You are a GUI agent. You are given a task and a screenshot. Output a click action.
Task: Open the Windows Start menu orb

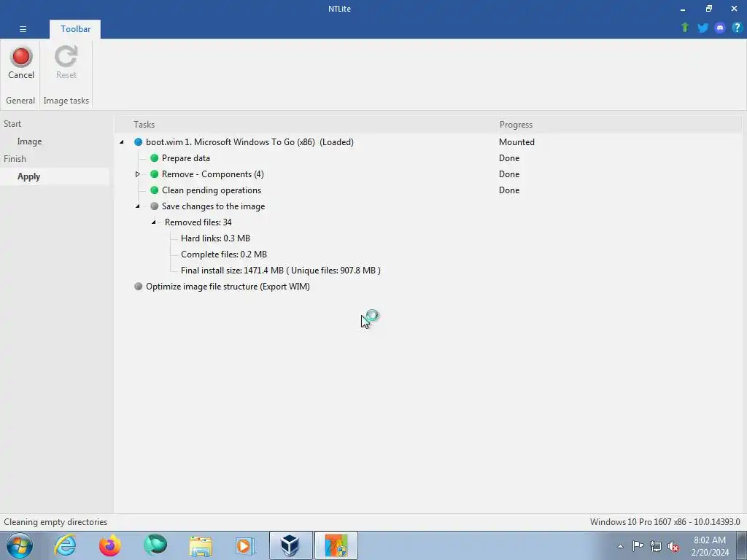(x=20, y=545)
